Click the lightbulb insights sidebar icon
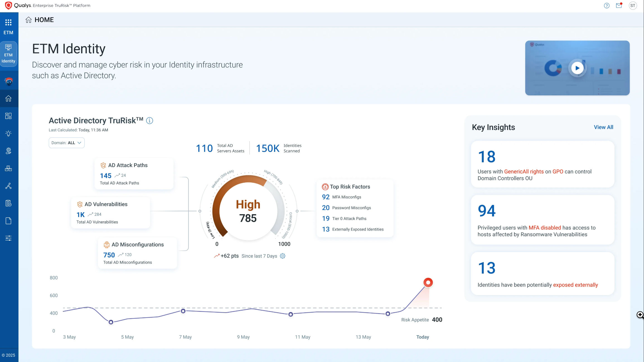Screen dimensions: 644x362 tap(8, 133)
